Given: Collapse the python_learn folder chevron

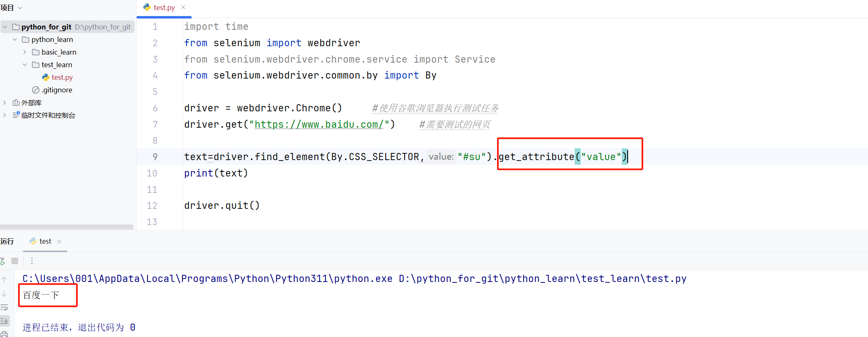Looking at the screenshot, I should pyautogui.click(x=15, y=39).
